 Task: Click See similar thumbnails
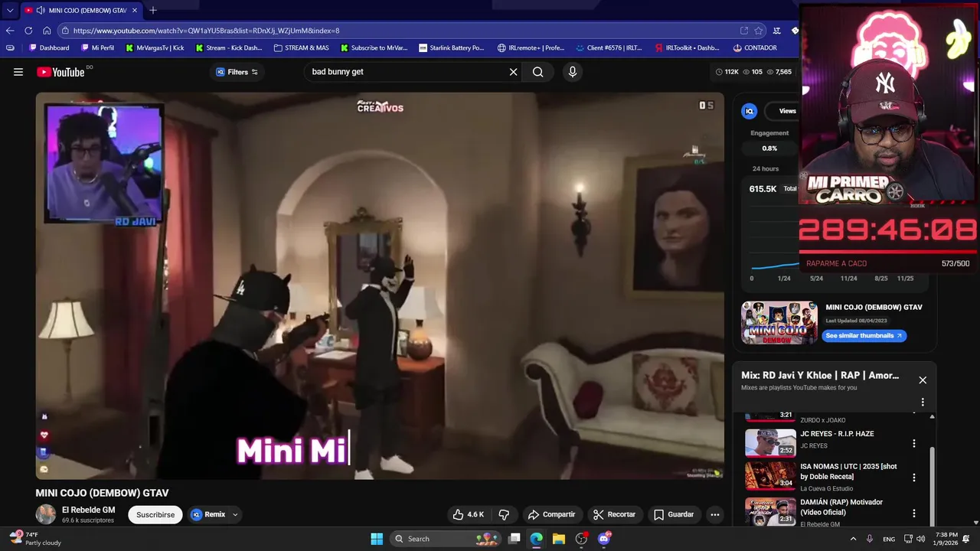[x=864, y=335]
